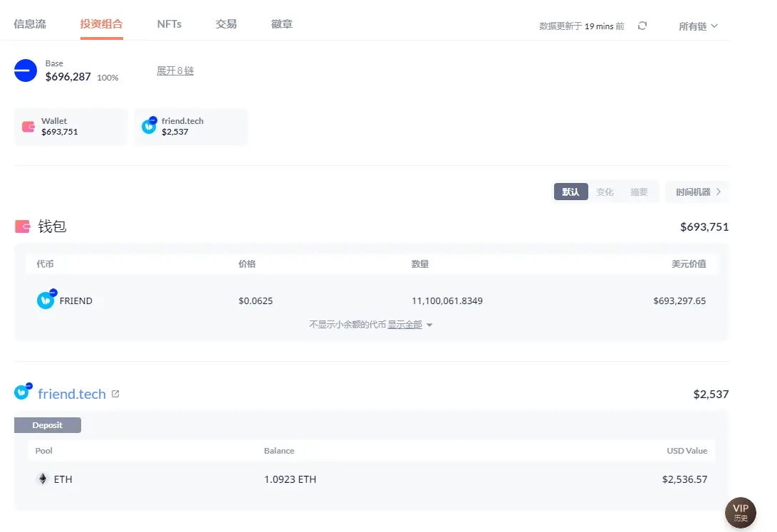
Task: Click wallet section total $693,751
Action: click(704, 227)
